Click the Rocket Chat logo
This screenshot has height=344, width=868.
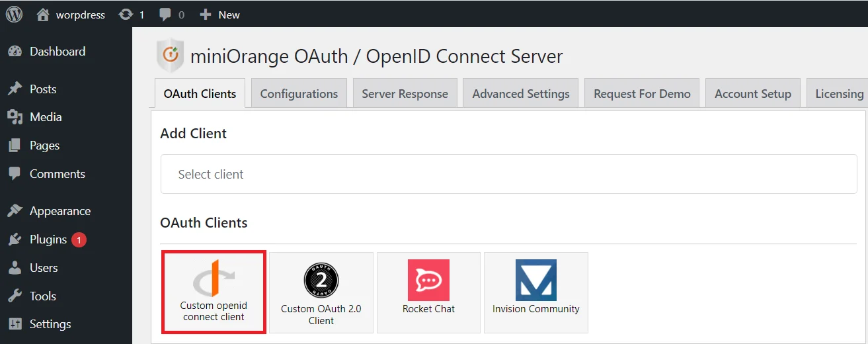(428, 280)
